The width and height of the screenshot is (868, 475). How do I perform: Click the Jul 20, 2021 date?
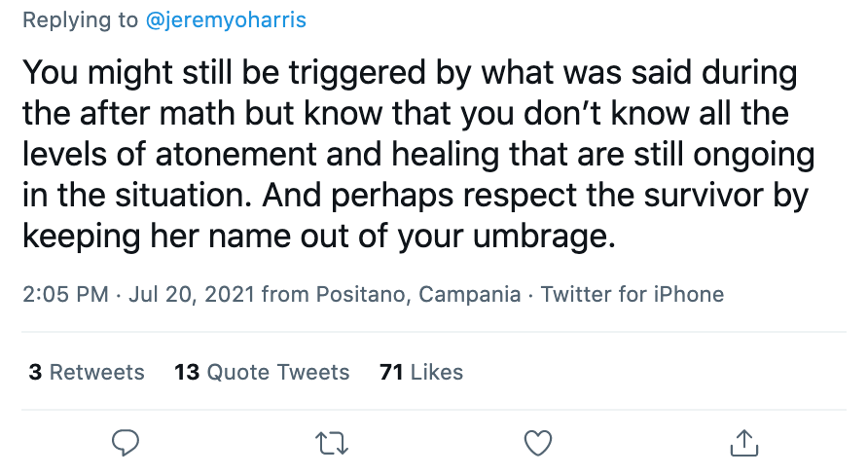click(x=192, y=294)
